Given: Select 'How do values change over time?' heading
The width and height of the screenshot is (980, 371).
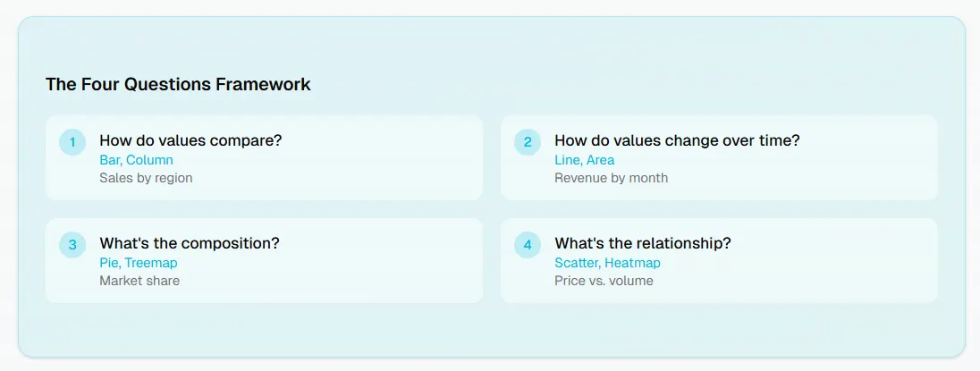Looking at the screenshot, I should coord(677,140).
